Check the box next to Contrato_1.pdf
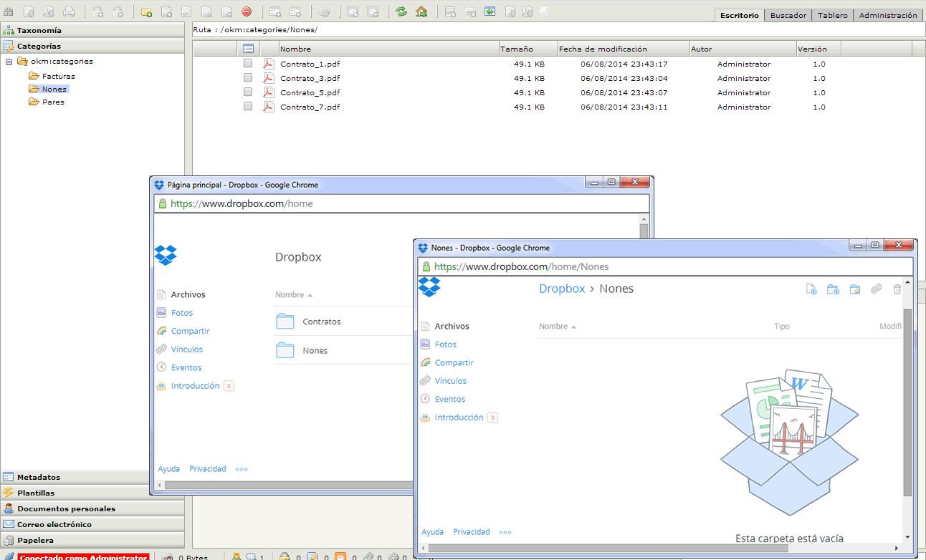This screenshot has height=560, width=926. click(248, 64)
